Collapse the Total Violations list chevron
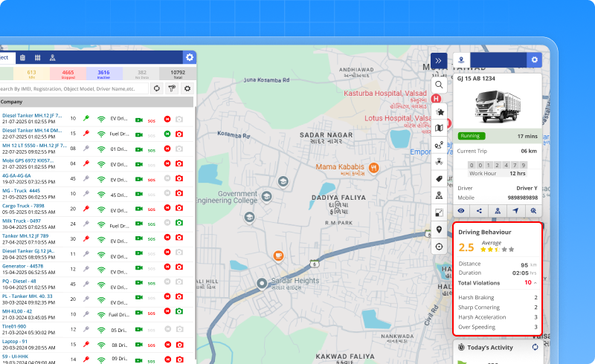Screen dimensions: 595x364 click(x=536, y=283)
